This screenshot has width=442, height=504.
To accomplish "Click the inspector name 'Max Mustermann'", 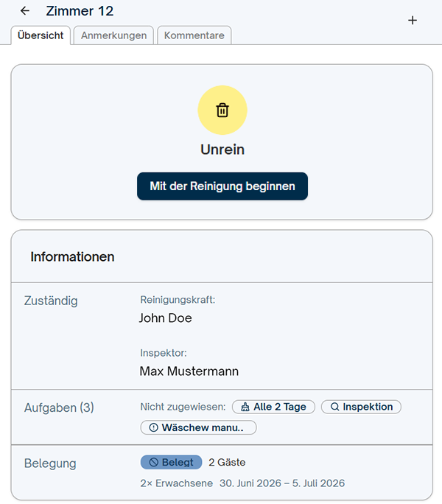I will [x=189, y=371].
